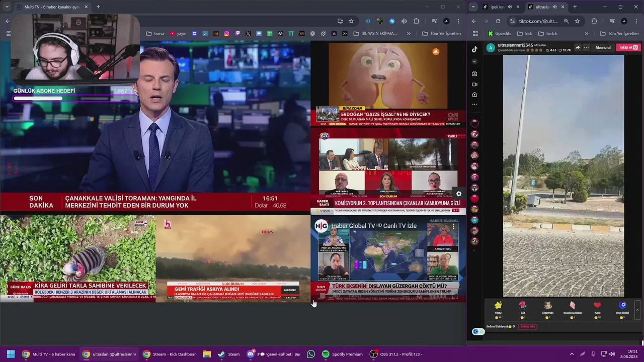Expand bookmarks overflow in TikTok browser

click(x=587, y=34)
